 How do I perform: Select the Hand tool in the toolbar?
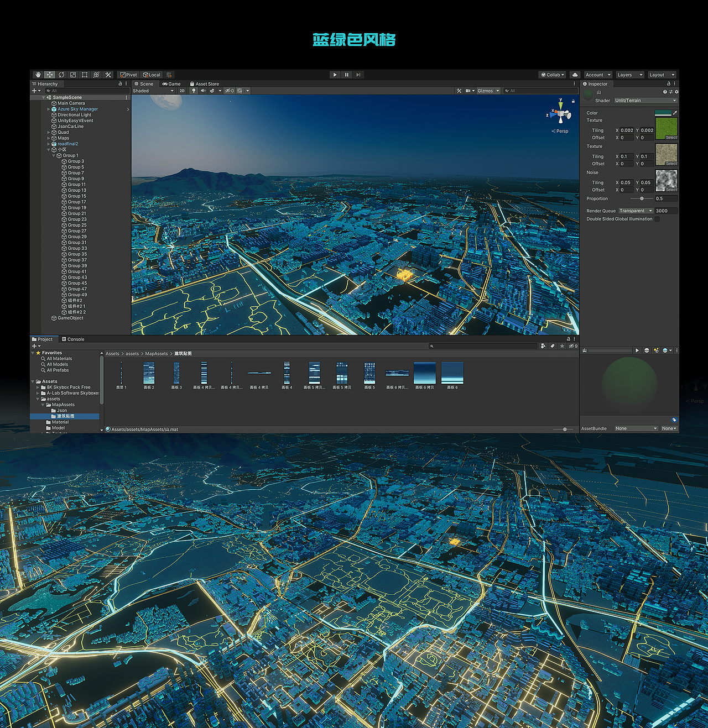(38, 75)
